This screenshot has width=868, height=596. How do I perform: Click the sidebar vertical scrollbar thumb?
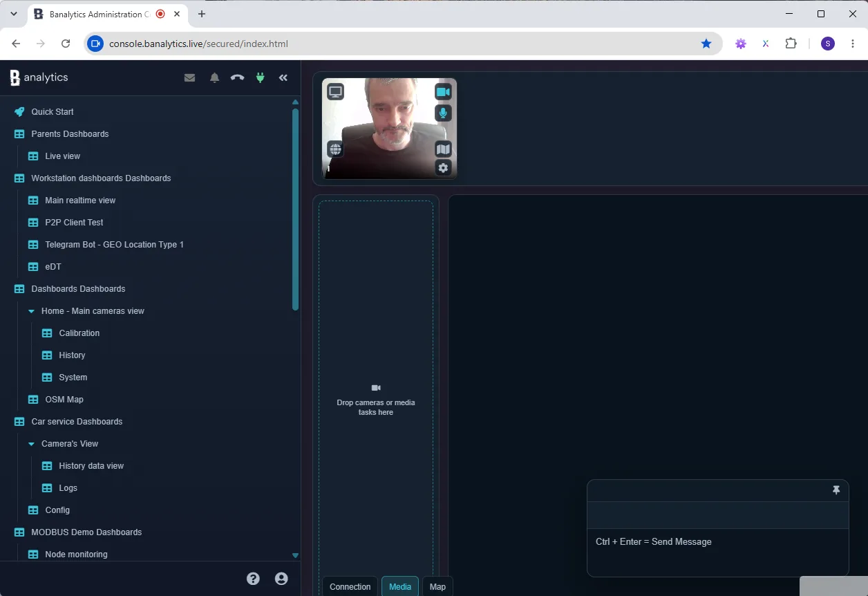pos(295,209)
